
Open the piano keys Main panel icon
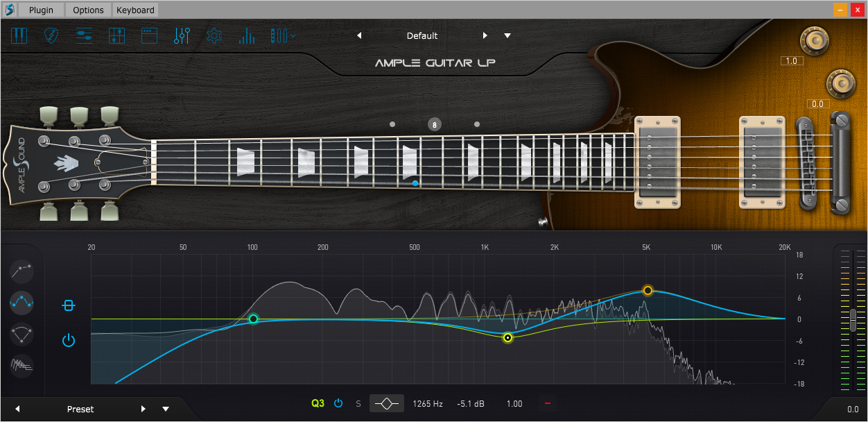click(19, 36)
